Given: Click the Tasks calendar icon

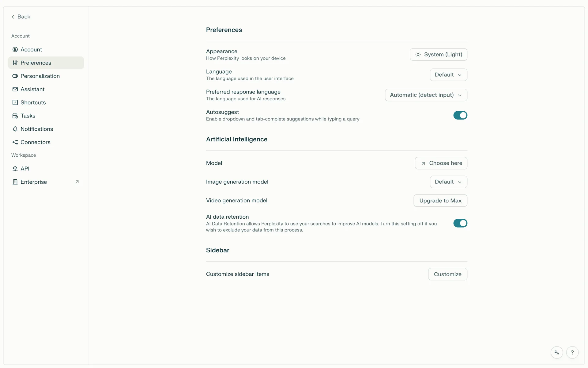Looking at the screenshot, I should point(15,116).
